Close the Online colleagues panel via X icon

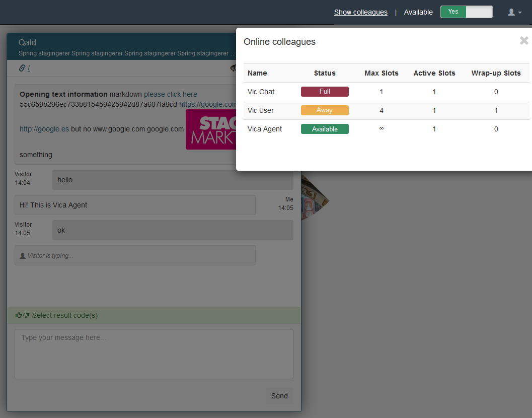coord(524,40)
